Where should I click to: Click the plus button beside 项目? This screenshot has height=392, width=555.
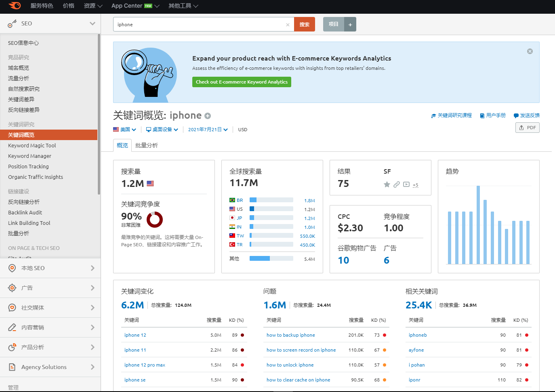[350, 24]
